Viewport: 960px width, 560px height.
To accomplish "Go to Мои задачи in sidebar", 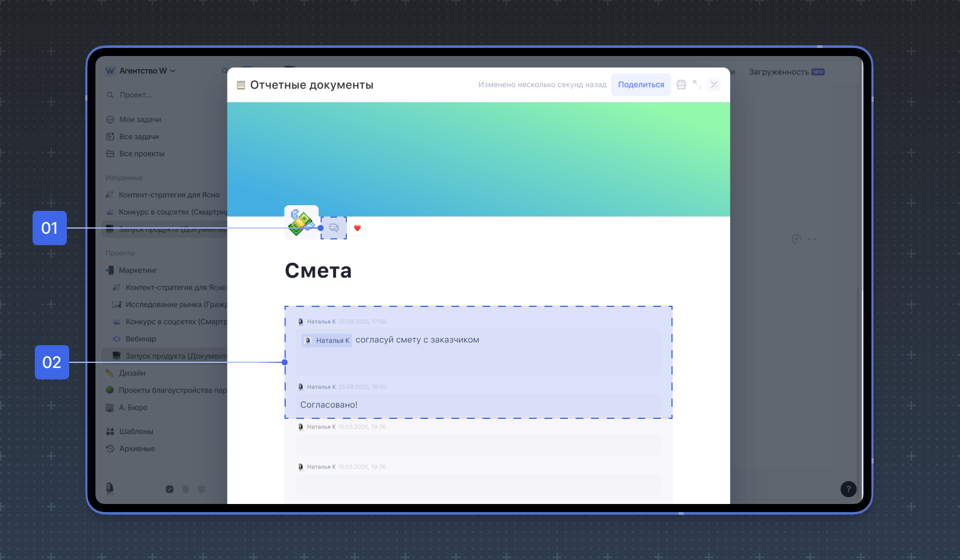I will point(140,119).
